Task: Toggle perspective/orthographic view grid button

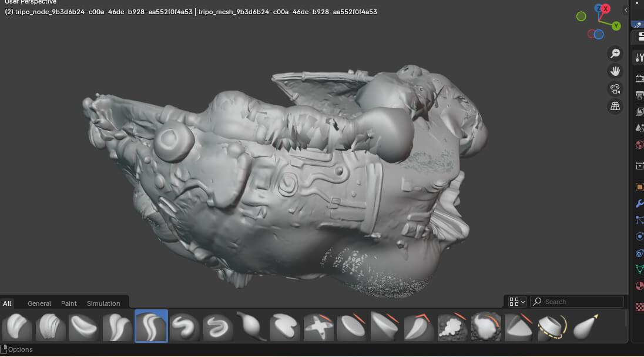Action: [615, 106]
